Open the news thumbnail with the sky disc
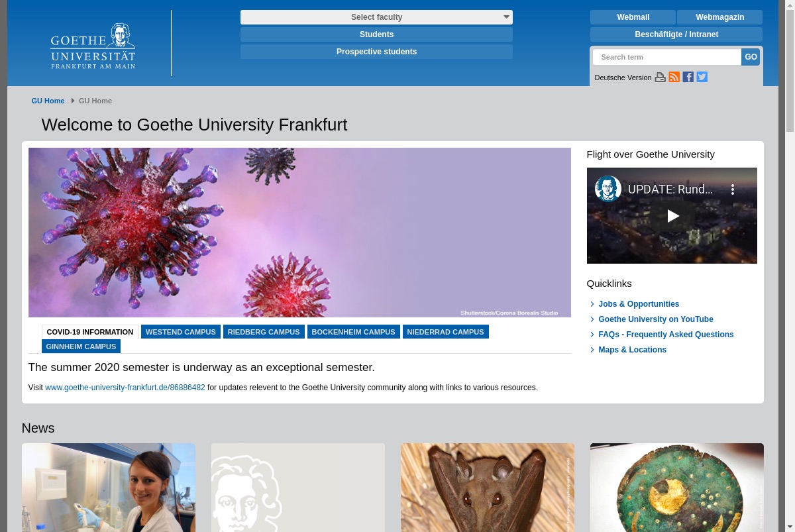Image resolution: width=795 pixels, height=532 pixels. pos(677,488)
